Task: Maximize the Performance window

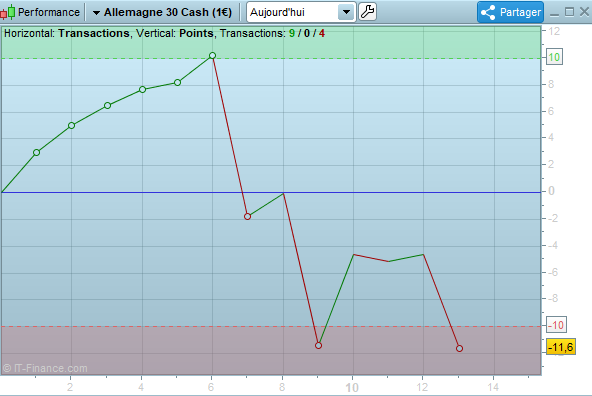Action: [569, 12]
